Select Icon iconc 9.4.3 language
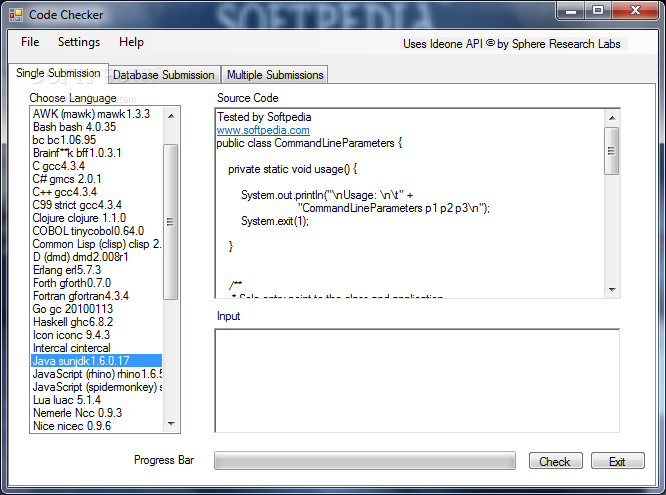 pyautogui.click(x=96, y=335)
